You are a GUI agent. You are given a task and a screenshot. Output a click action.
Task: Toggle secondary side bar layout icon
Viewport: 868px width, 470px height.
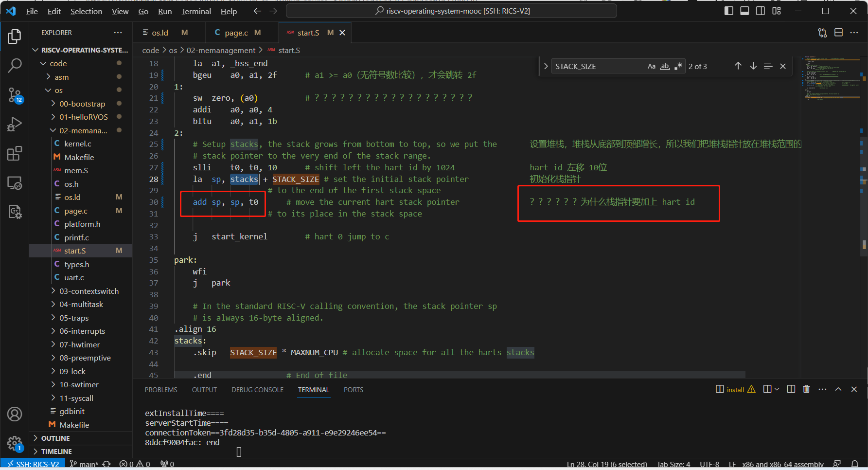(x=761, y=11)
